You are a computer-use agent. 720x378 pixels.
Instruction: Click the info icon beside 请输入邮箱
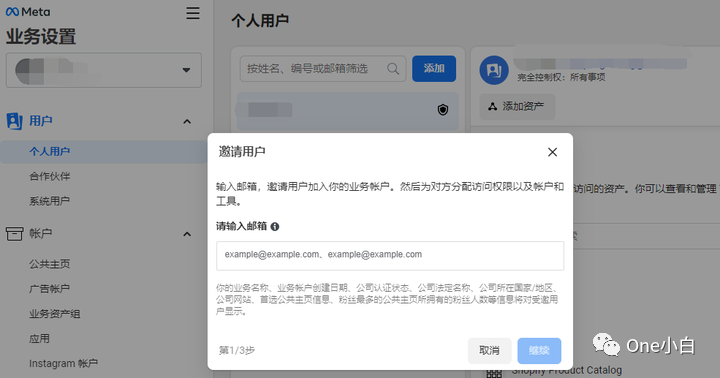[x=275, y=226]
